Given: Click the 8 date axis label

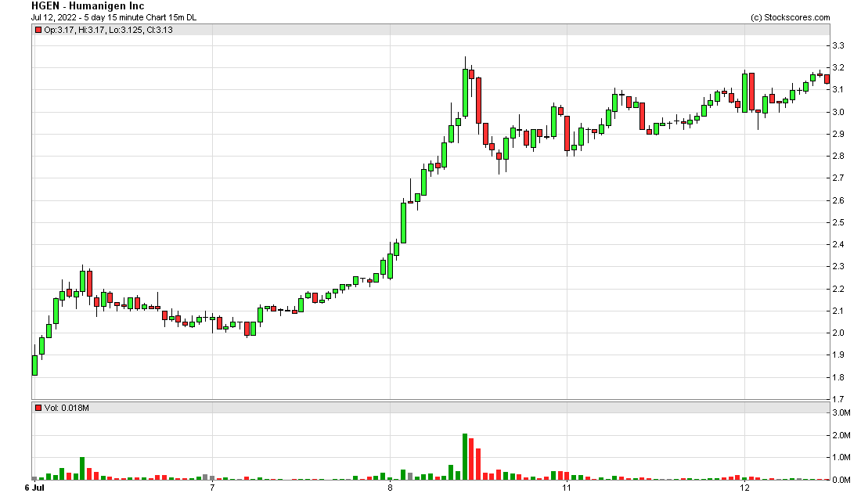Looking at the screenshot, I should [390, 488].
